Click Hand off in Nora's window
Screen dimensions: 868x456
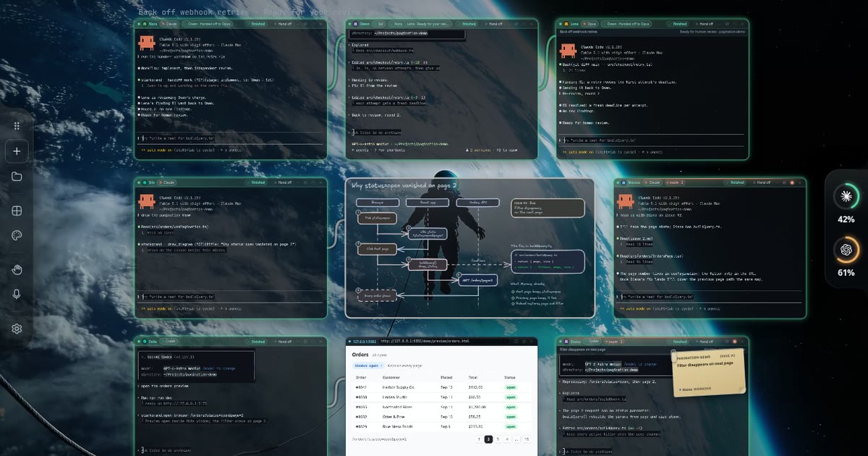coord(284,24)
